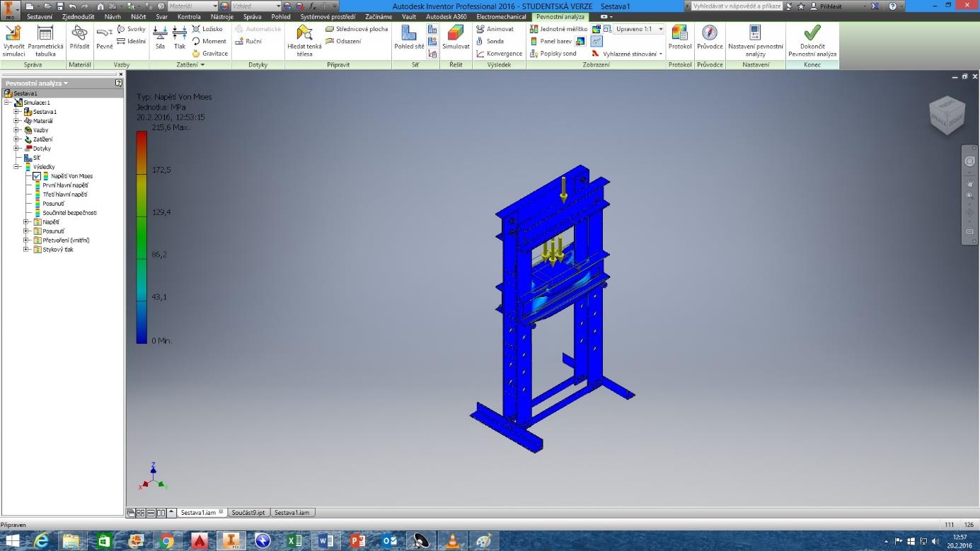Open the Sestavení ribbon tab
Viewport: 980px width, 551px height.
tap(40, 16)
